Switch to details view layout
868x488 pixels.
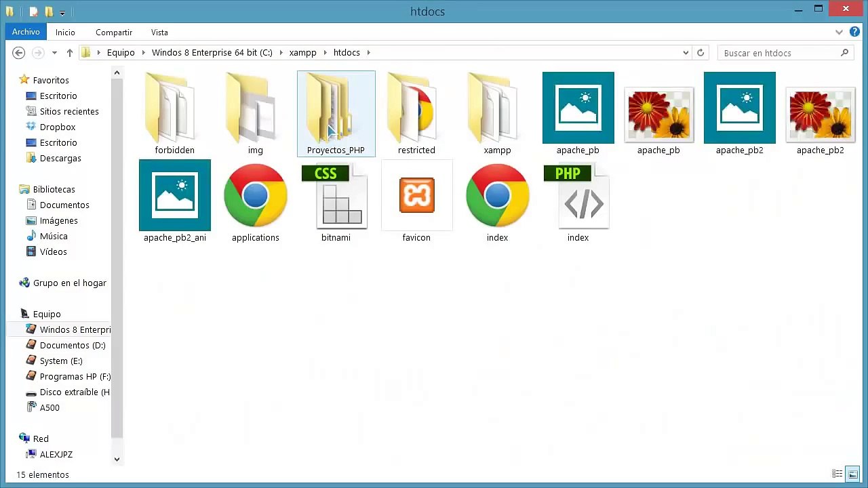point(837,474)
